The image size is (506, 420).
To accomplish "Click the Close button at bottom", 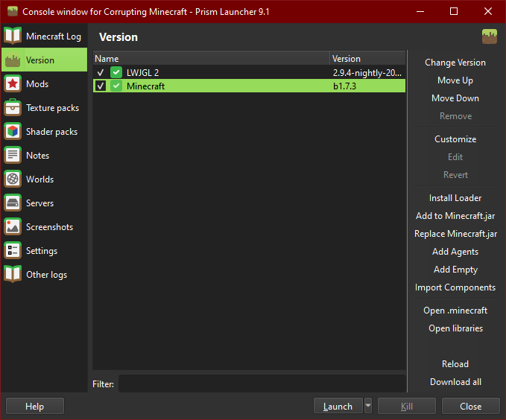I will (470, 406).
